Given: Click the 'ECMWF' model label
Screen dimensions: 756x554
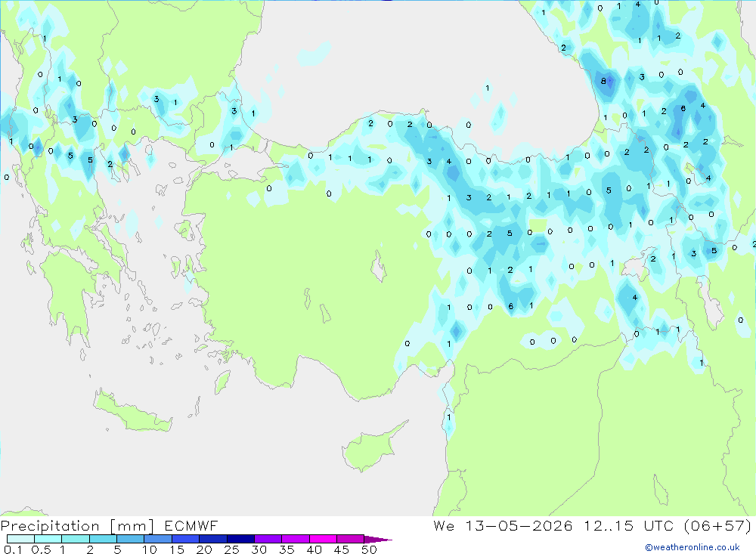Looking at the screenshot, I should (191, 525).
